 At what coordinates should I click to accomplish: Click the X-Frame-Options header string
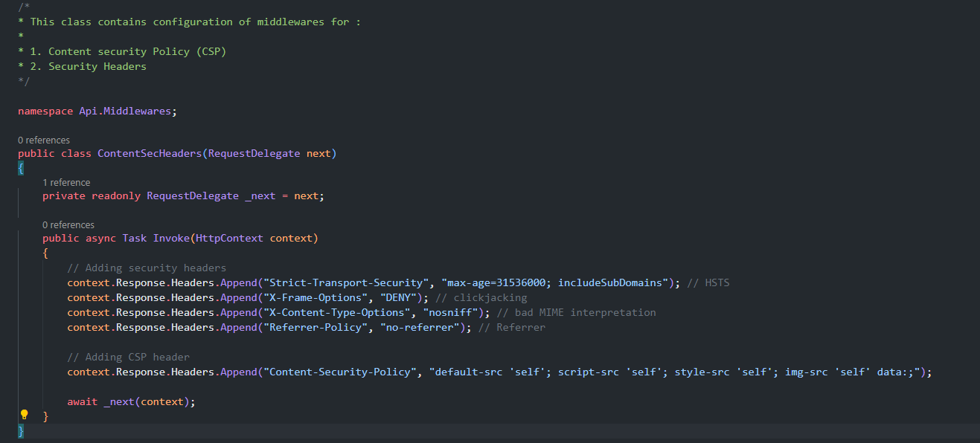tap(315, 297)
